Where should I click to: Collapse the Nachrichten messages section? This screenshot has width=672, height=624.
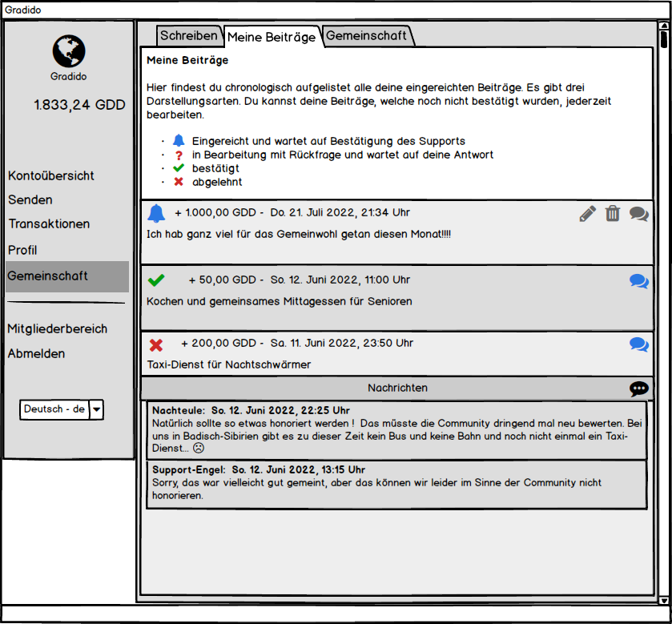pyautogui.click(x=397, y=388)
